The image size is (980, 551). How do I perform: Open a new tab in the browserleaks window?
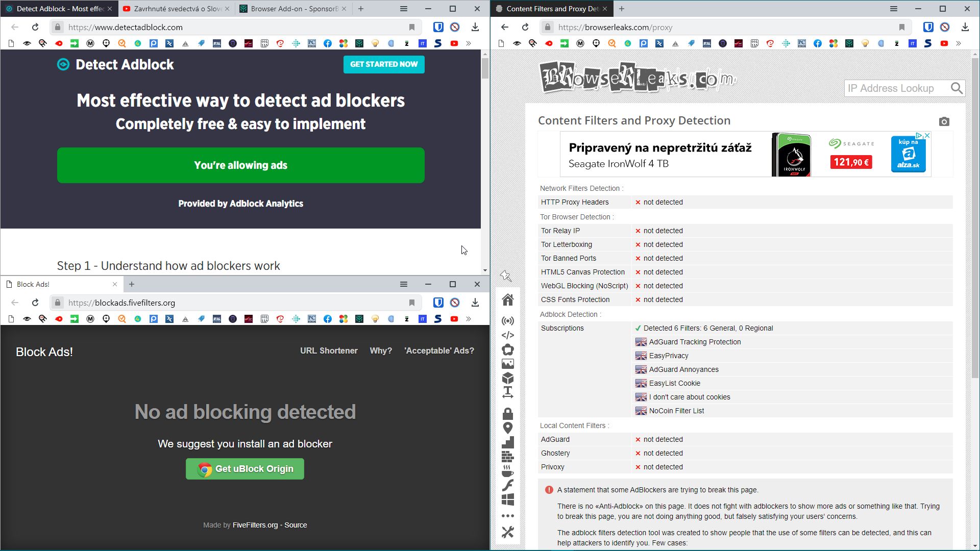622,9
